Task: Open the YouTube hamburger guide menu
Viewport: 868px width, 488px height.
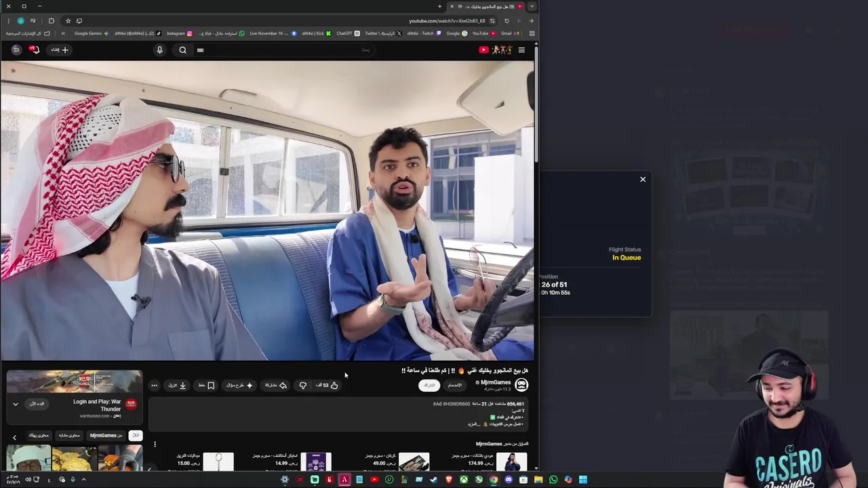Action: point(521,49)
